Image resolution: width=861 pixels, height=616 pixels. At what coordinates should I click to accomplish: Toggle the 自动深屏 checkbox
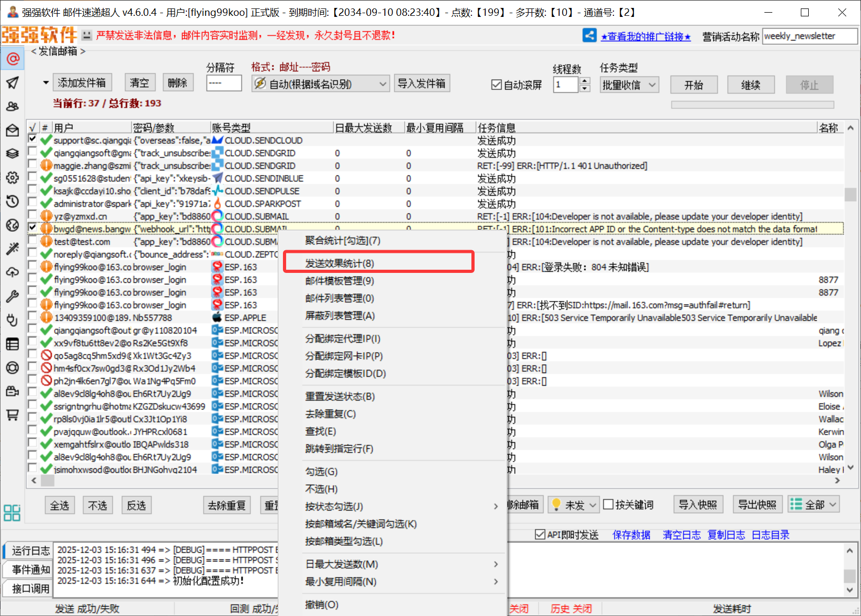tap(496, 84)
